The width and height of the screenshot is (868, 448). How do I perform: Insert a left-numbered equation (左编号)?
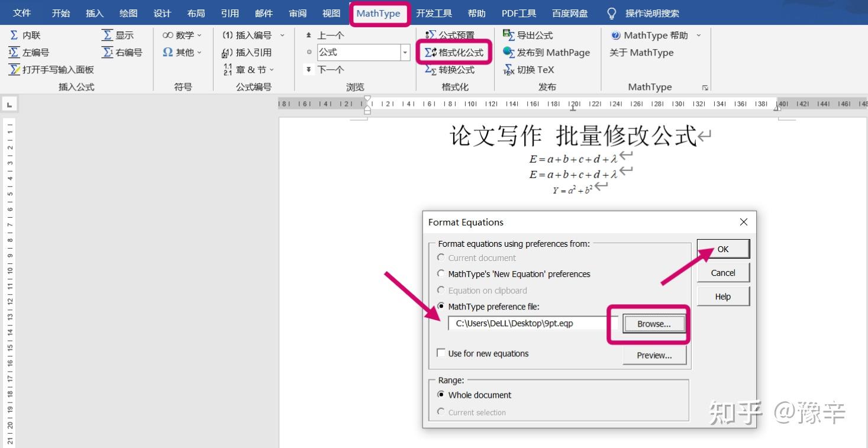point(29,53)
